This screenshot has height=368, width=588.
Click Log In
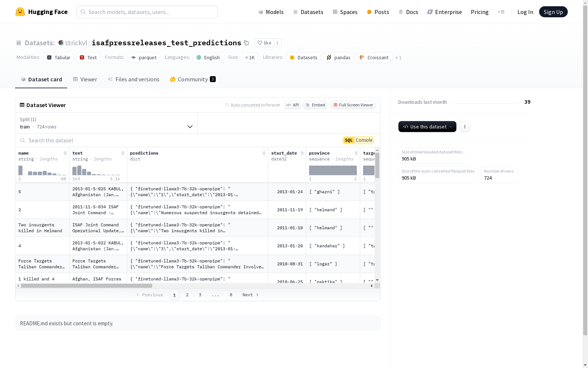525,12
